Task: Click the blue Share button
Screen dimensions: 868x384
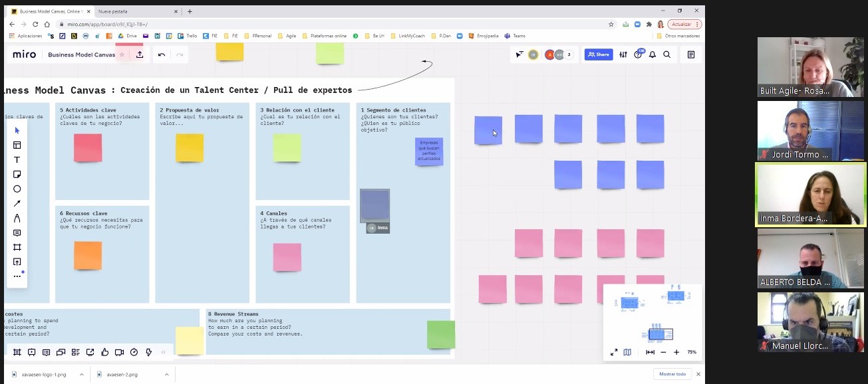Action: [x=598, y=54]
